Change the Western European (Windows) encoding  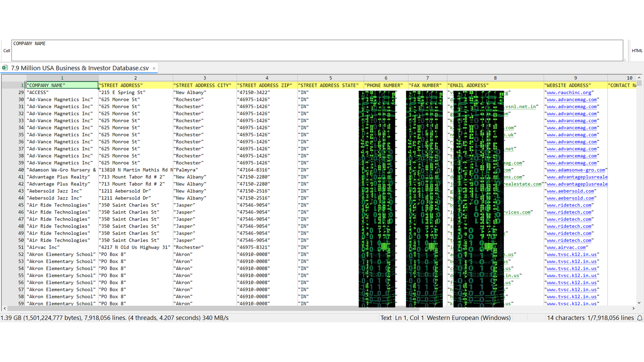click(469, 318)
